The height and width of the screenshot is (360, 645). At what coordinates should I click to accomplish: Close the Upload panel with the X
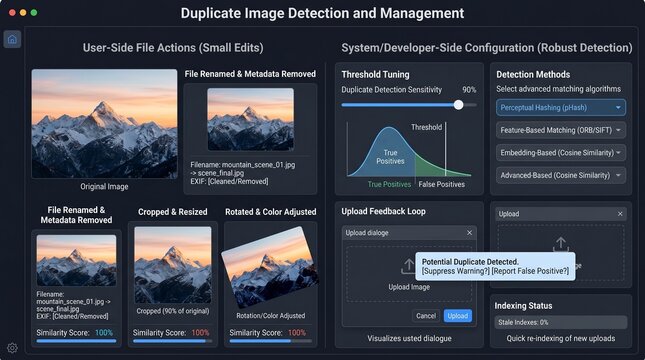[x=620, y=214]
